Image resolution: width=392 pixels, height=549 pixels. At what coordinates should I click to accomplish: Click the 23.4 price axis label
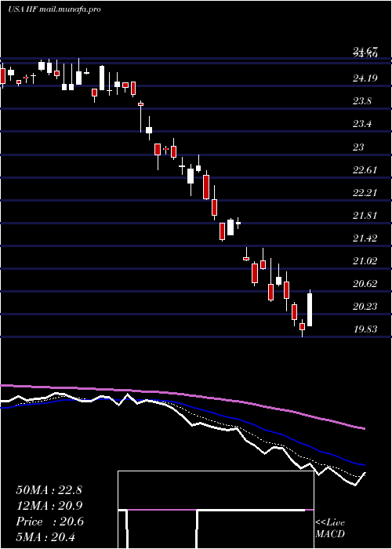[x=362, y=124]
